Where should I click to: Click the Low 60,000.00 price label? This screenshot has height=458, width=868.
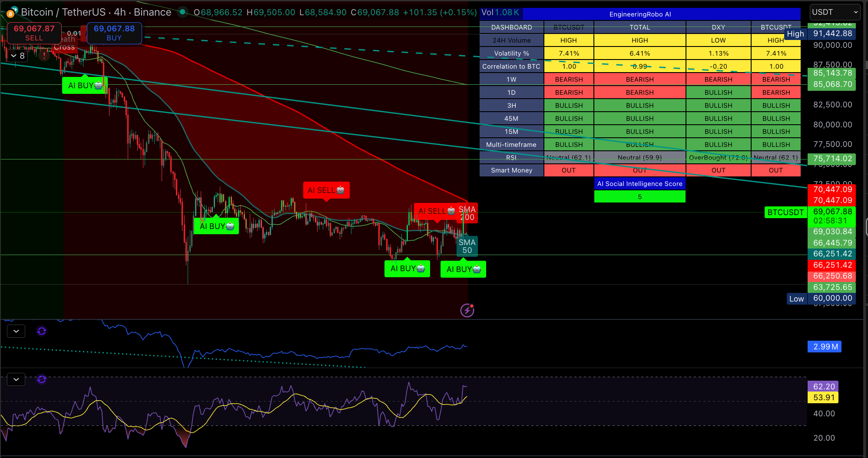tap(821, 299)
